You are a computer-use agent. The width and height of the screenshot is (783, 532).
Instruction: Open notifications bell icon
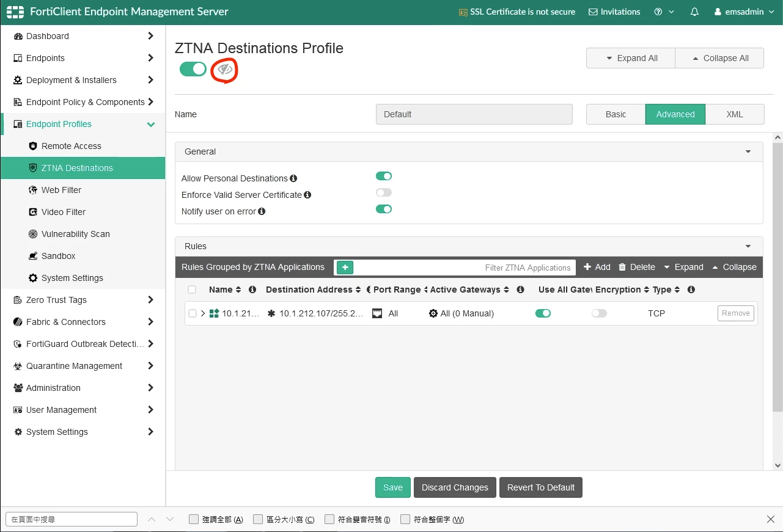(x=694, y=12)
